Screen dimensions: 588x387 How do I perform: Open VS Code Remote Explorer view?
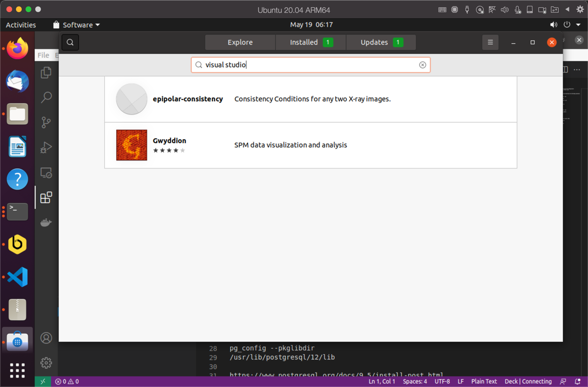click(46, 173)
